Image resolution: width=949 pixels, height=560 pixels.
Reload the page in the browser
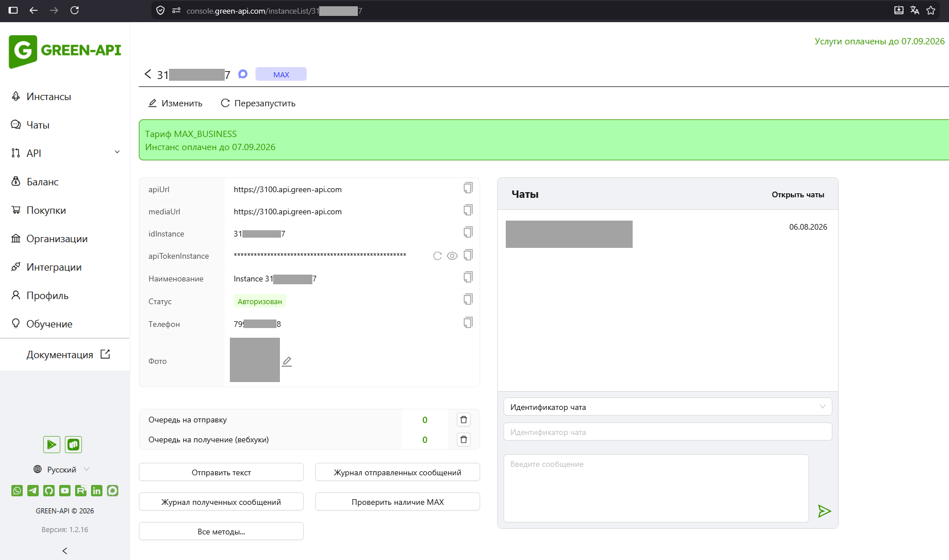75,10
